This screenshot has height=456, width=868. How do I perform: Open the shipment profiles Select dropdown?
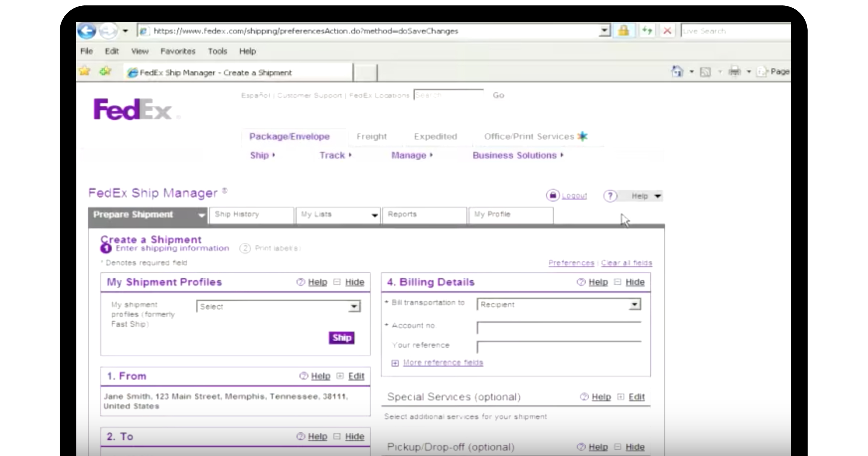(354, 307)
